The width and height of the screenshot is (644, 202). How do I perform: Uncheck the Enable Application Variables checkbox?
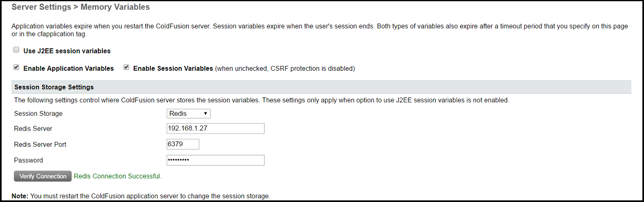pyautogui.click(x=17, y=68)
